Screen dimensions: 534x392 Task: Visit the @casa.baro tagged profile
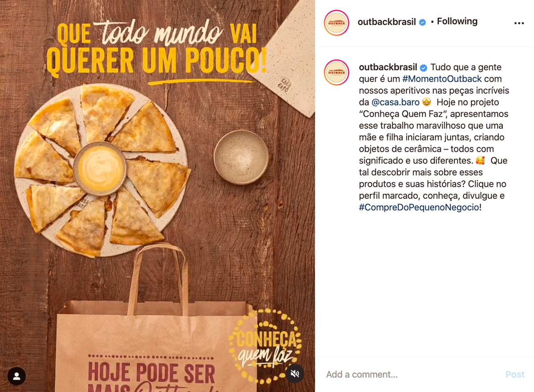click(396, 102)
